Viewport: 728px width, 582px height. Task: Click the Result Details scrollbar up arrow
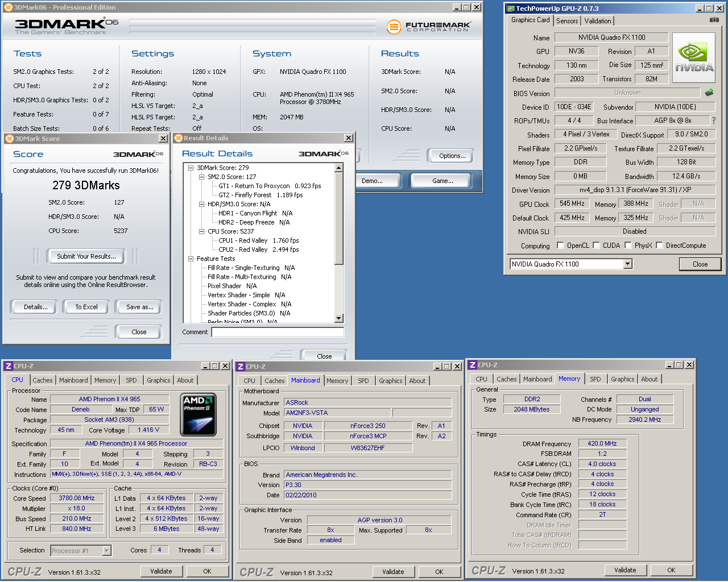coord(339,168)
